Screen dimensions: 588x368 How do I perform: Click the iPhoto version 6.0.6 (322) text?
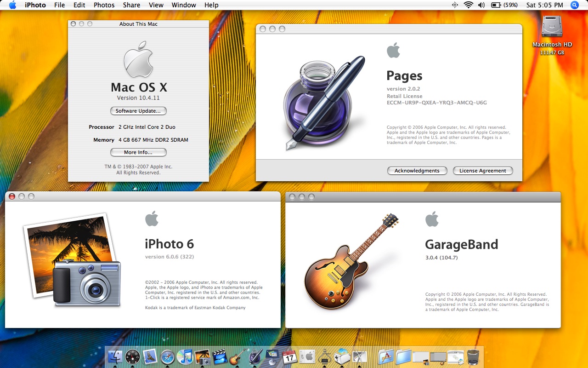point(170,257)
